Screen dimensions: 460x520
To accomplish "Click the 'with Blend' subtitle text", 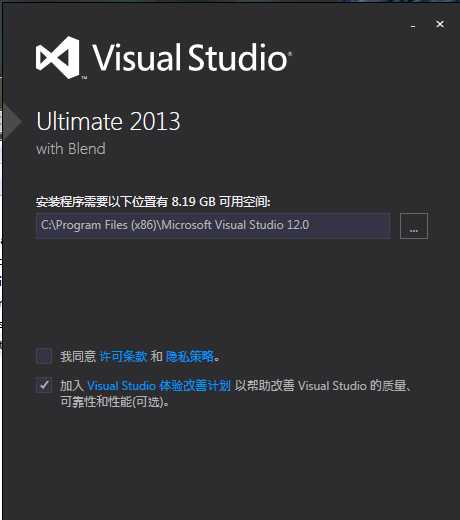I will pyautogui.click(x=71, y=149).
